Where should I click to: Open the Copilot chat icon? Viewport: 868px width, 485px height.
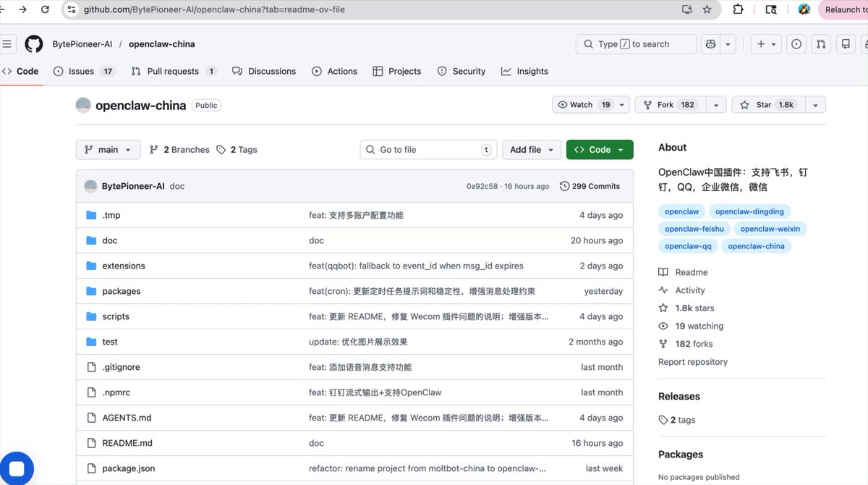click(711, 44)
